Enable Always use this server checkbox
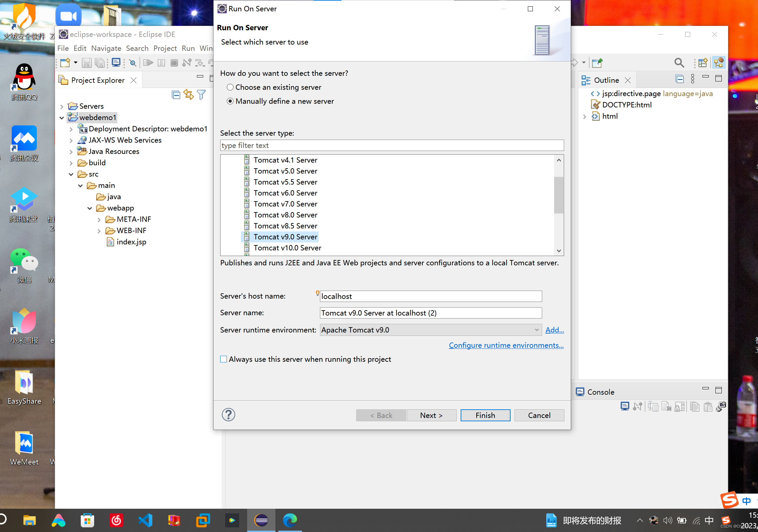The image size is (758, 532). 224,359
